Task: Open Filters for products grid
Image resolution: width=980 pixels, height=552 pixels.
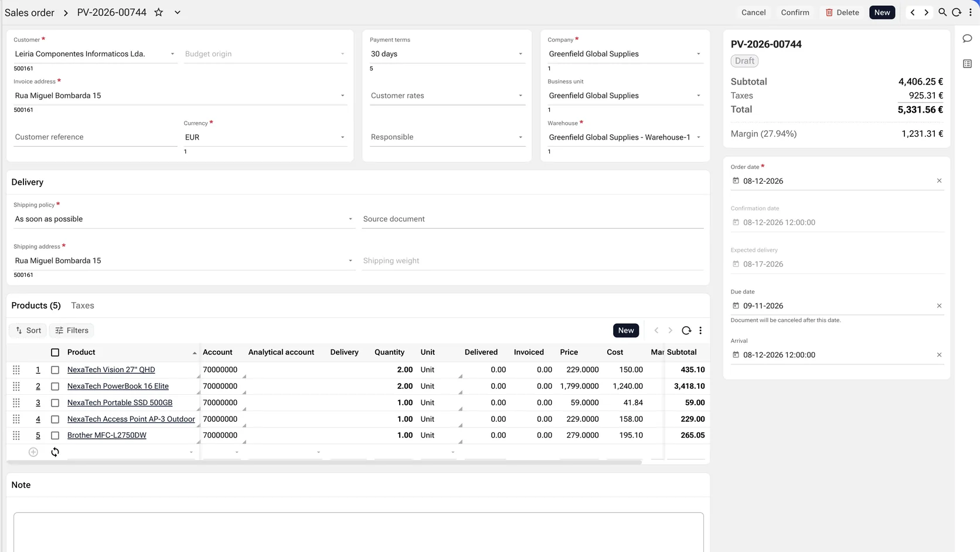Action: (72, 330)
